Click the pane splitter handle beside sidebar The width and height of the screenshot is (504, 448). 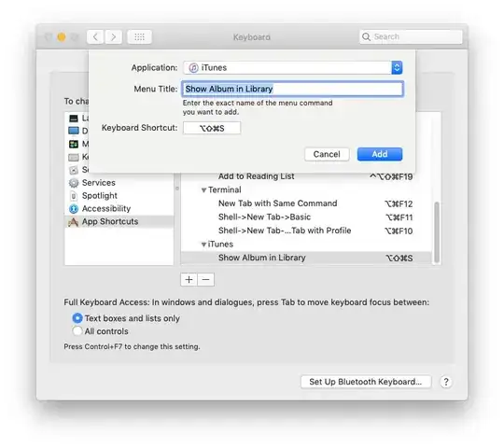[x=177, y=189]
